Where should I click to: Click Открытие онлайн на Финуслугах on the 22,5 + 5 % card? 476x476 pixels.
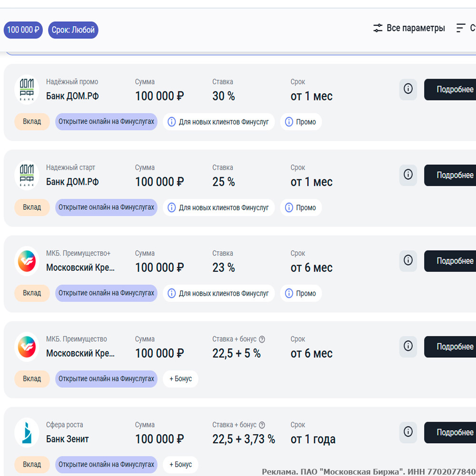(106, 379)
